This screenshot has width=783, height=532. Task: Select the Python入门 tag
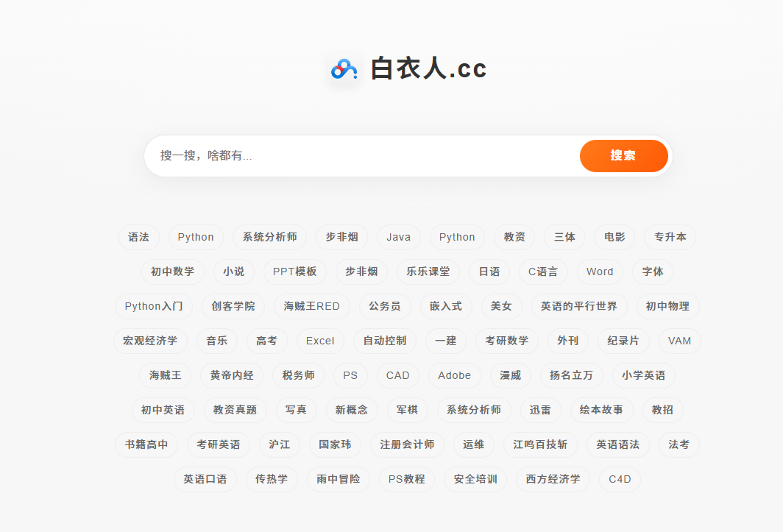coord(154,306)
